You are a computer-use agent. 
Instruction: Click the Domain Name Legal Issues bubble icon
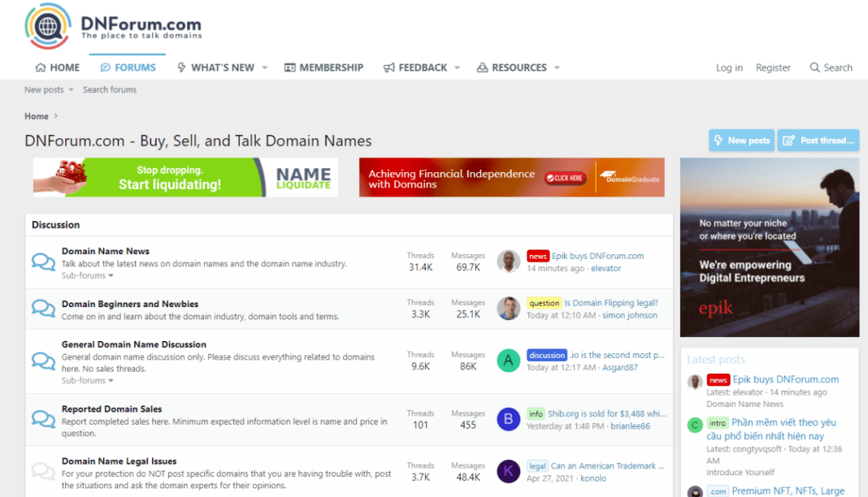tap(43, 471)
